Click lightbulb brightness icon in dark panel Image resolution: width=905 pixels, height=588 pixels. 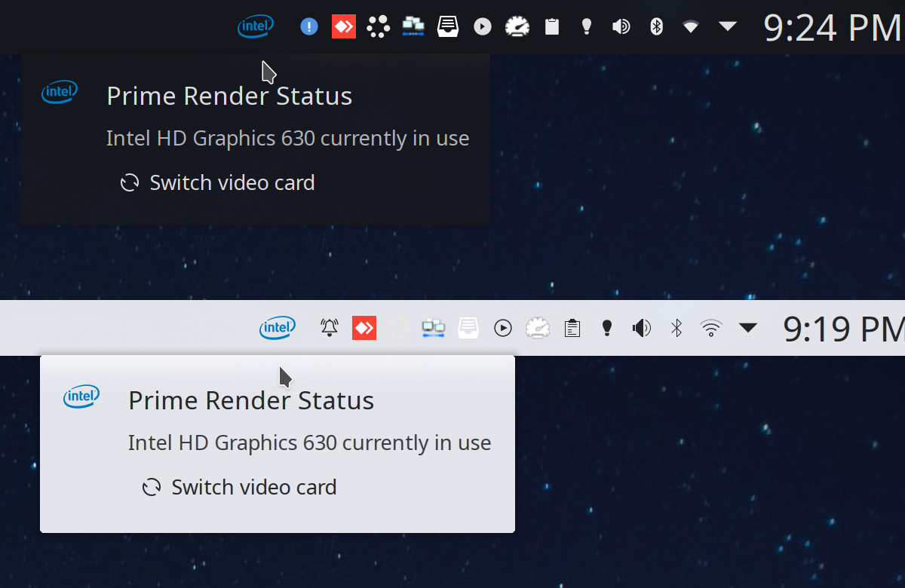tap(586, 27)
